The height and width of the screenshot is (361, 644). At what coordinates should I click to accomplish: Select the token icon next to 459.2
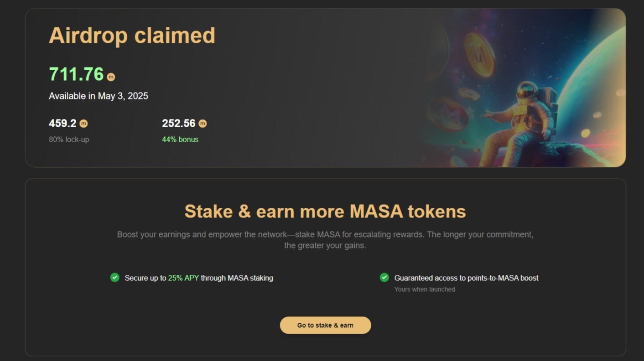[84, 123]
